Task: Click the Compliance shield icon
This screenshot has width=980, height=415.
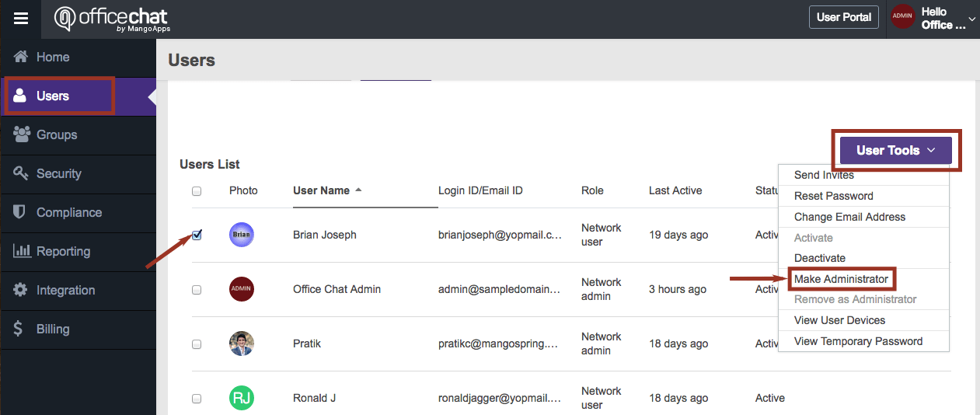Action: [21, 212]
